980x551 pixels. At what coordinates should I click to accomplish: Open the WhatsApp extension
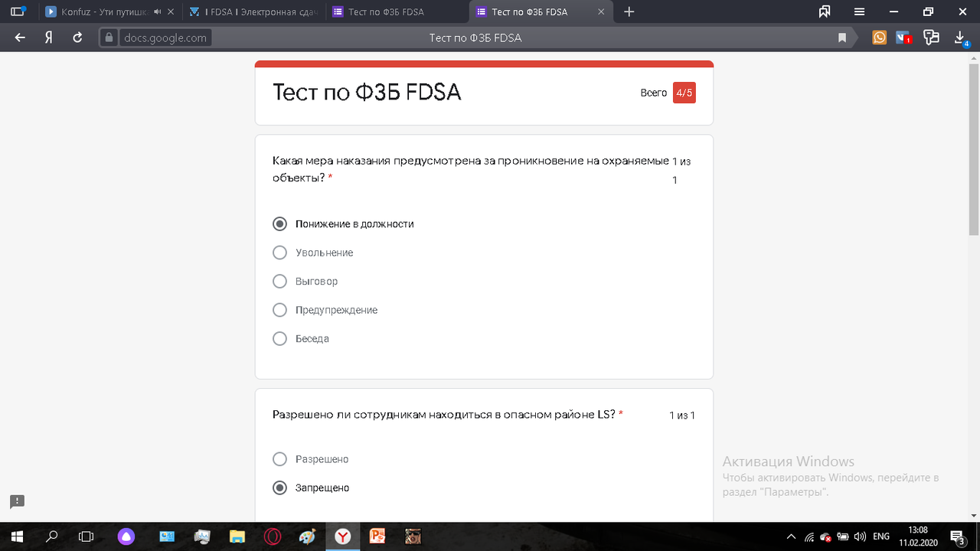(x=879, y=37)
